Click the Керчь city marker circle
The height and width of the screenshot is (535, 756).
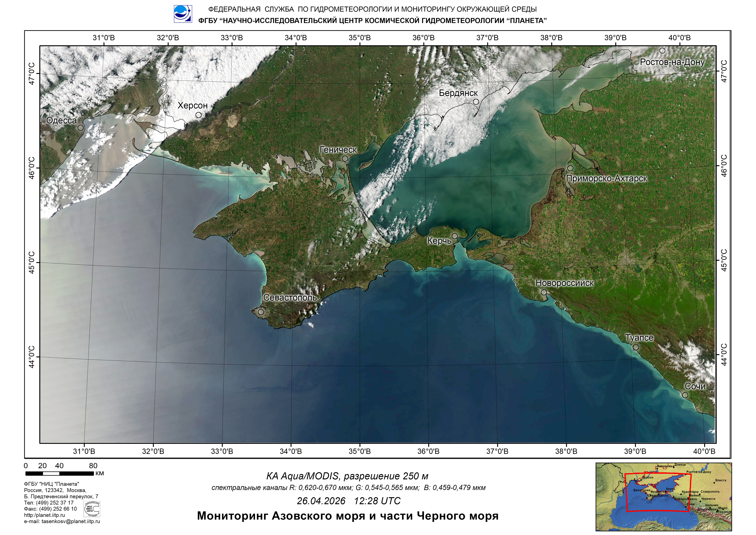pos(455,236)
